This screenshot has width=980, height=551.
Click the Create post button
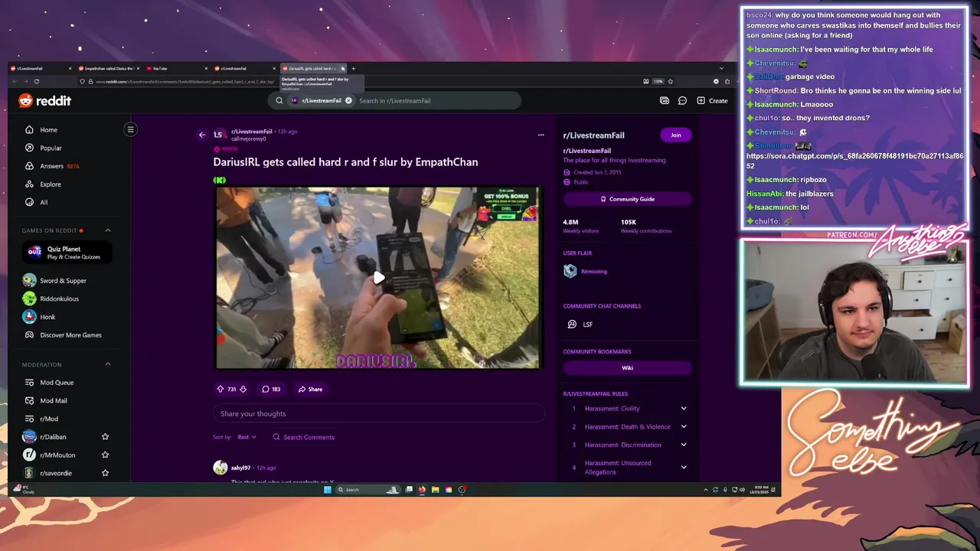tap(712, 100)
